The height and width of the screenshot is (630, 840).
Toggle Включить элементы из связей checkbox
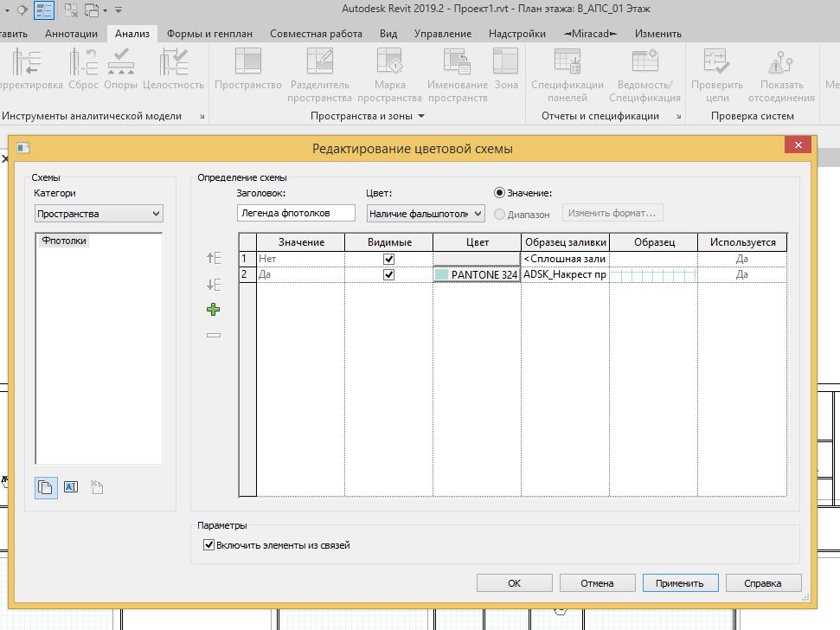(209, 545)
